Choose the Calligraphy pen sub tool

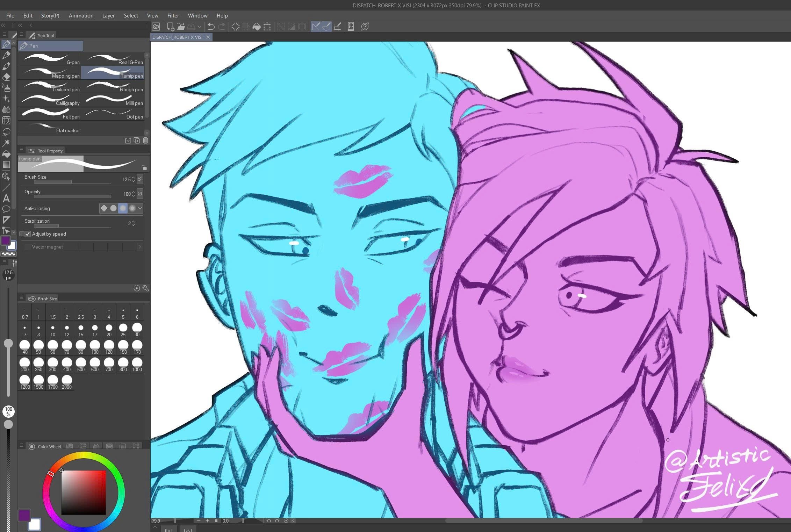pos(49,100)
